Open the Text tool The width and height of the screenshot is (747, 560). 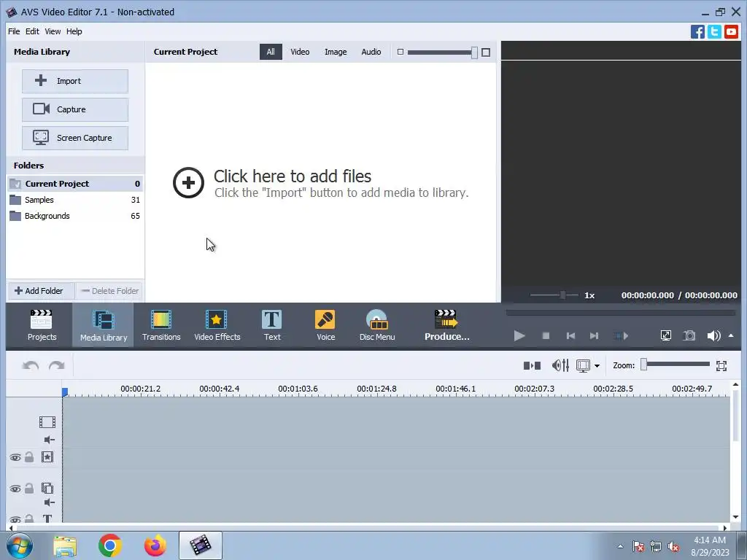(272, 326)
